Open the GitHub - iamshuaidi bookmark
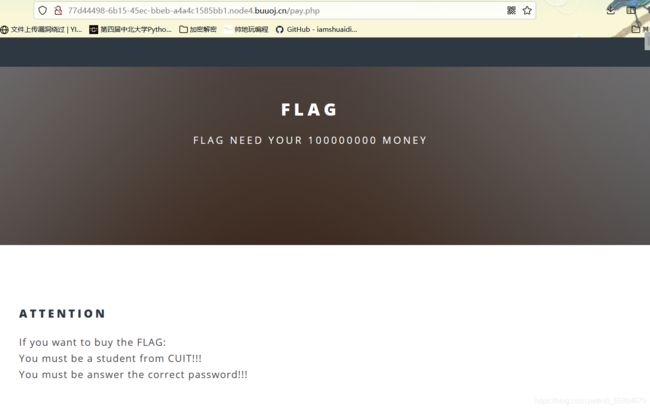 (317, 29)
